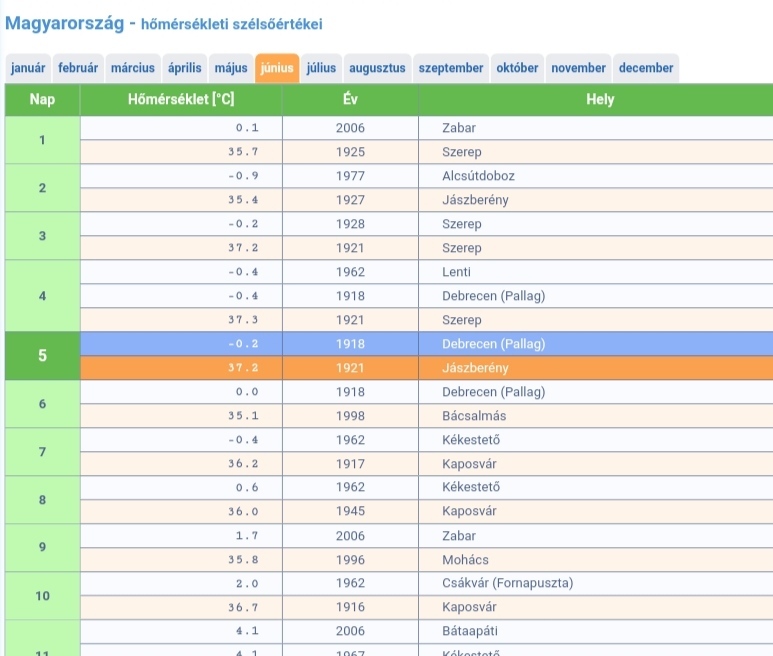Viewport: 773px width, 656px height.
Task: Open the május tab
Action: (231, 68)
